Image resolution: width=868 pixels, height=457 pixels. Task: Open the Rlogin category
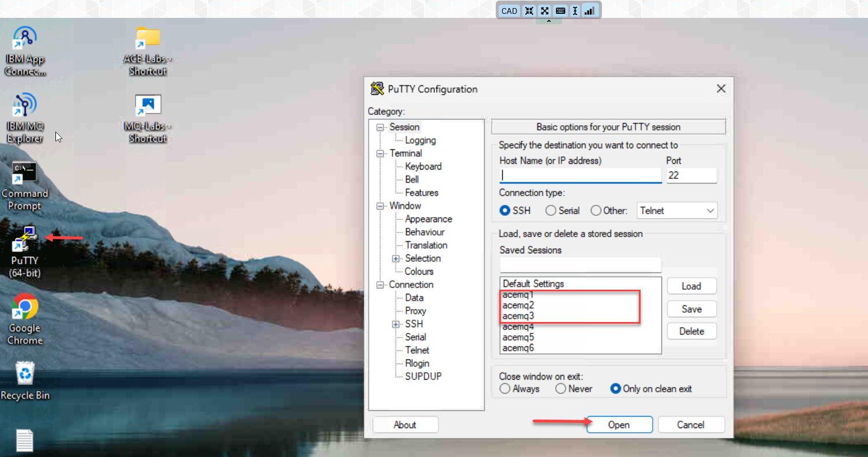(x=417, y=364)
